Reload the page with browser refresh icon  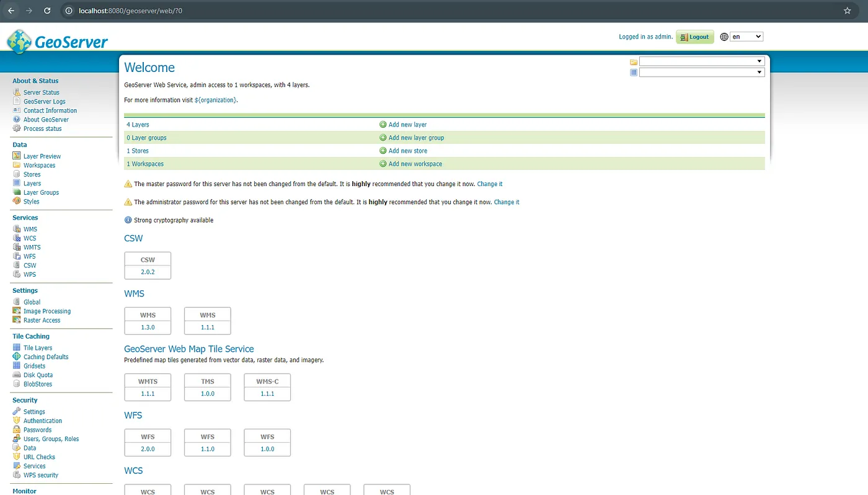[47, 11]
